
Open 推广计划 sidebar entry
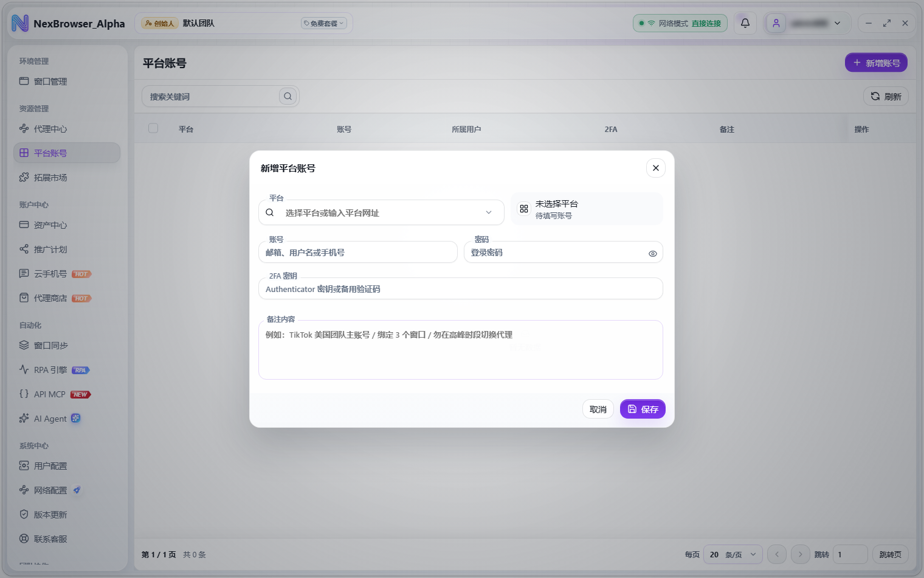pyautogui.click(x=67, y=249)
